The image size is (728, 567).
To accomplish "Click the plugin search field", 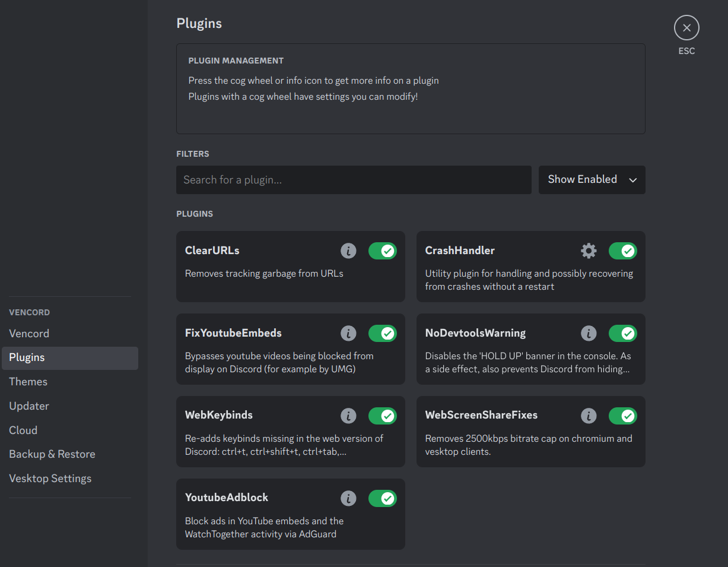I will coord(354,179).
